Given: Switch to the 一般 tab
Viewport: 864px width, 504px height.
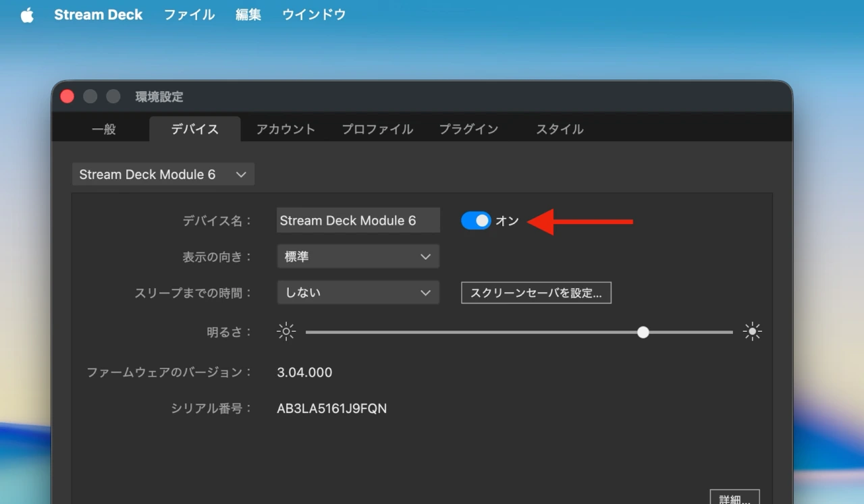Looking at the screenshot, I should point(103,129).
